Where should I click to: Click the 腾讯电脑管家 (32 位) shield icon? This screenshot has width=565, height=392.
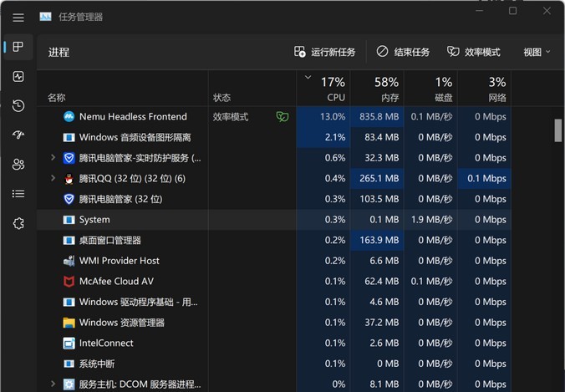(69, 199)
